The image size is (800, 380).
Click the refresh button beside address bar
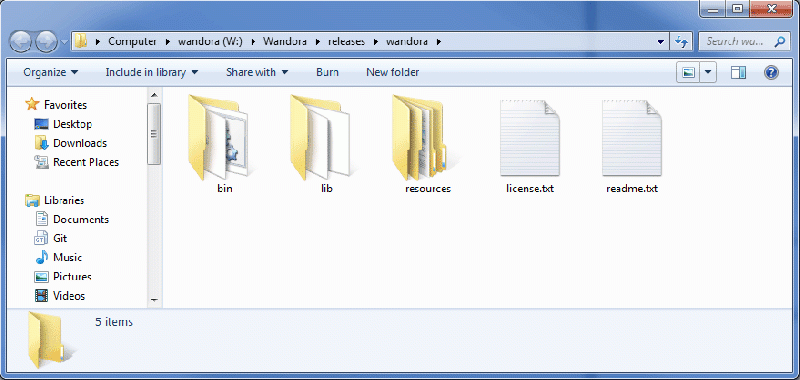(x=681, y=41)
